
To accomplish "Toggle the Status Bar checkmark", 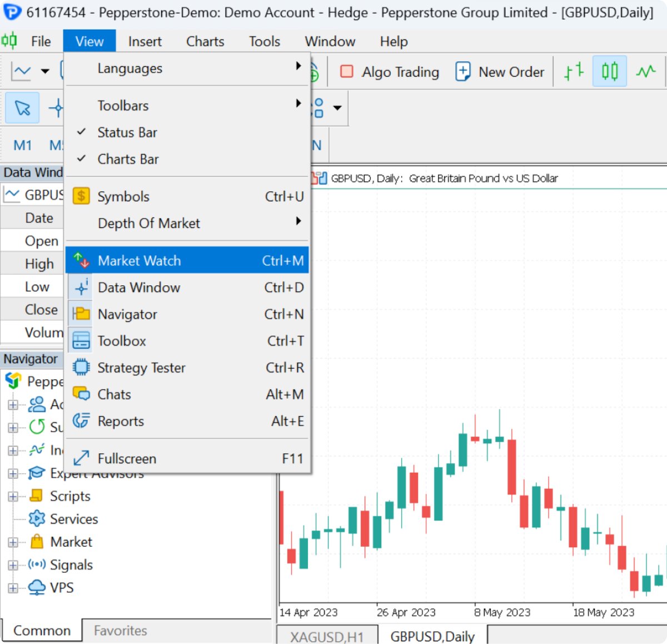I will (81, 132).
